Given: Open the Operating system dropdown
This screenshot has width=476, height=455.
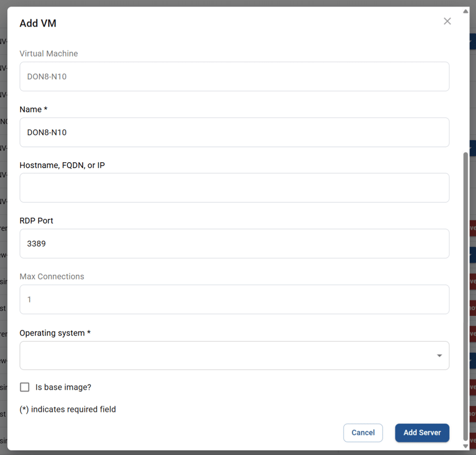Looking at the screenshot, I should pyautogui.click(x=234, y=355).
